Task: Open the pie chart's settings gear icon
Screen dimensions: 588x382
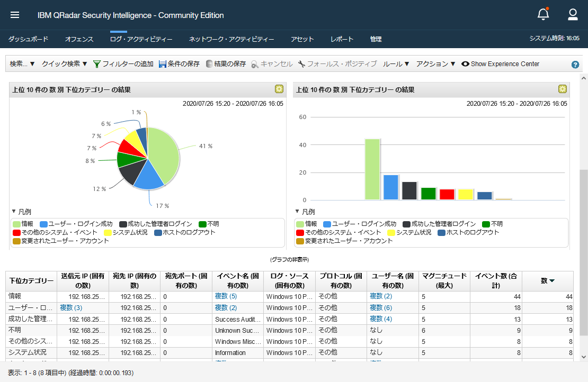Action: pos(279,89)
